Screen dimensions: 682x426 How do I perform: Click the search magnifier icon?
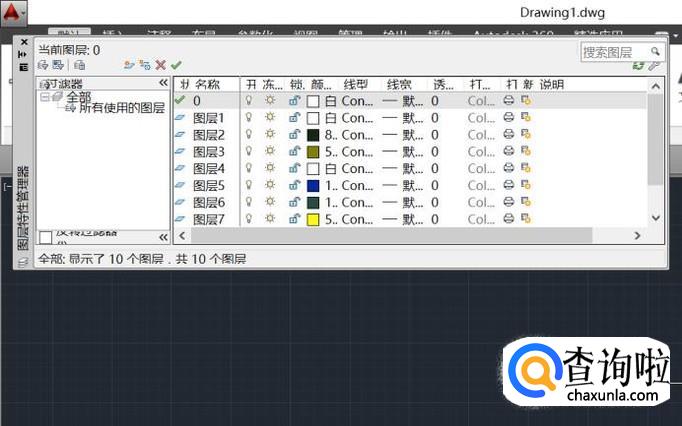[x=655, y=52]
